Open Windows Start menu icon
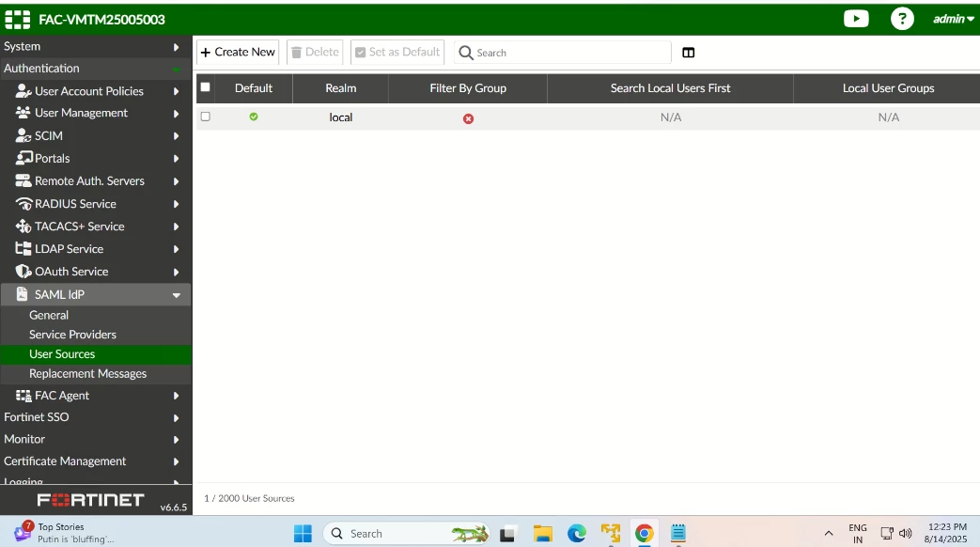The width and height of the screenshot is (980, 547). 303,533
